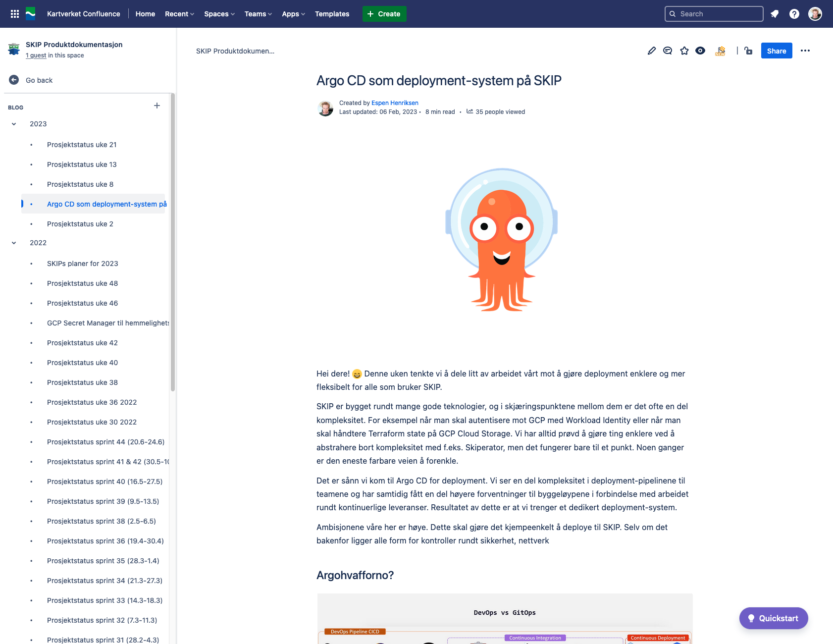Screen dimensions: 833x644
Task: Open the more actions ellipsis menu
Action: click(805, 51)
